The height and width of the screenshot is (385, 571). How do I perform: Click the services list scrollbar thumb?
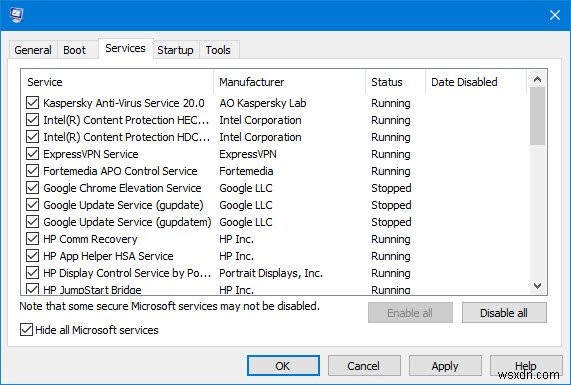[537, 116]
